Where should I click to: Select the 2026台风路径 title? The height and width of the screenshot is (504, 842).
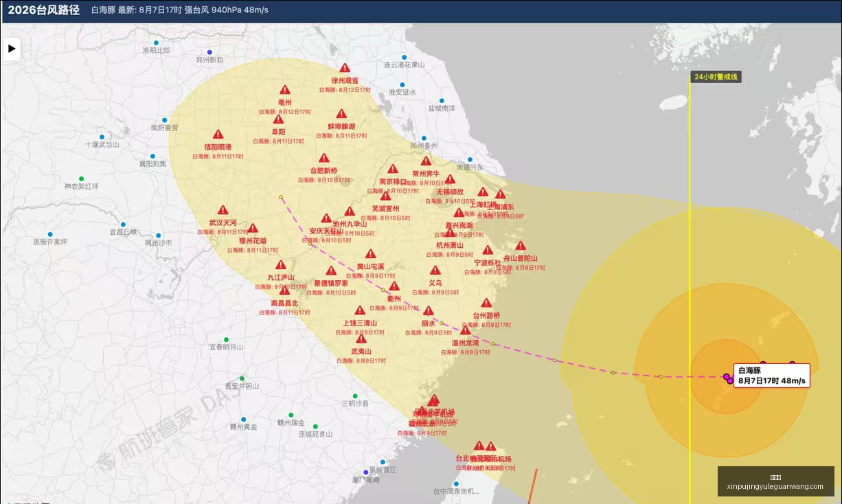click(43, 10)
